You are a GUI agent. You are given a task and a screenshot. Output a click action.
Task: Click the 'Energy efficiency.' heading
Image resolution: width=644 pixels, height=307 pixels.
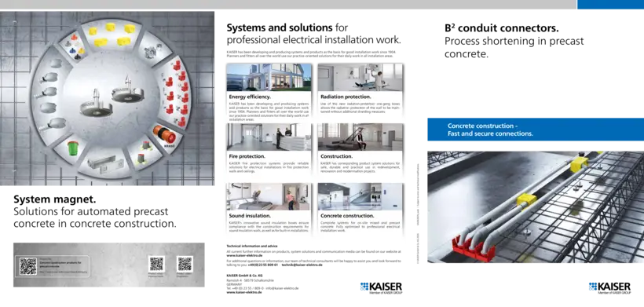click(x=250, y=97)
